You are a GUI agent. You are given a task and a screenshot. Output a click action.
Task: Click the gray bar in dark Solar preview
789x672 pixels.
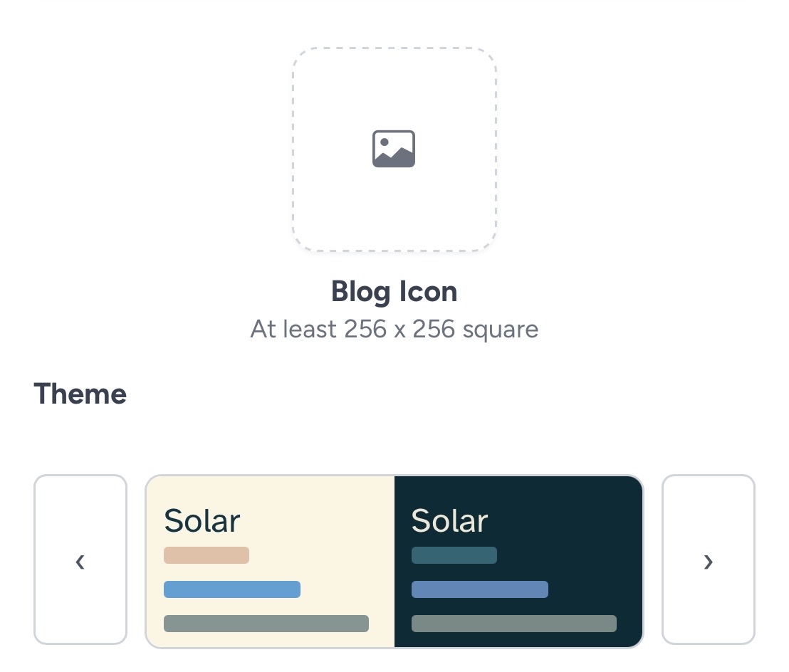(x=514, y=624)
